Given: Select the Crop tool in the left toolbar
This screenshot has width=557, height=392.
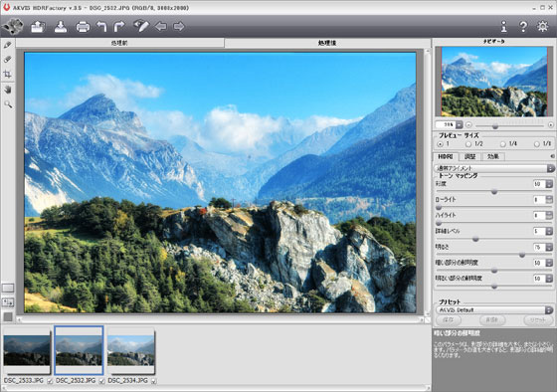Looking at the screenshot, I should [x=8, y=75].
